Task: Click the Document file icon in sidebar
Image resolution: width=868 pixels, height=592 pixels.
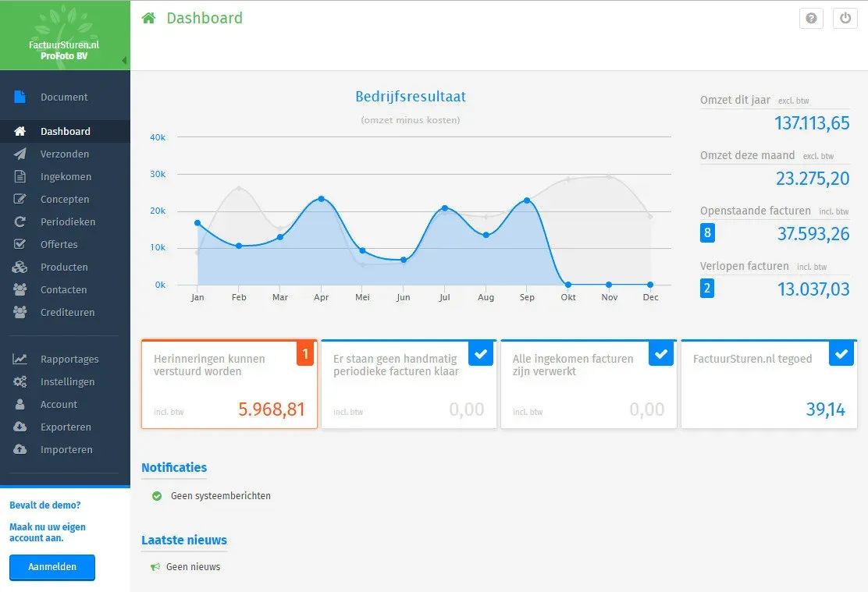Action: (x=20, y=97)
